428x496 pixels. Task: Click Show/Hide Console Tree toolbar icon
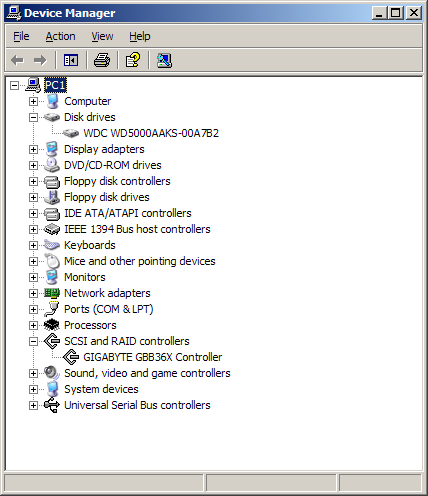[71, 60]
